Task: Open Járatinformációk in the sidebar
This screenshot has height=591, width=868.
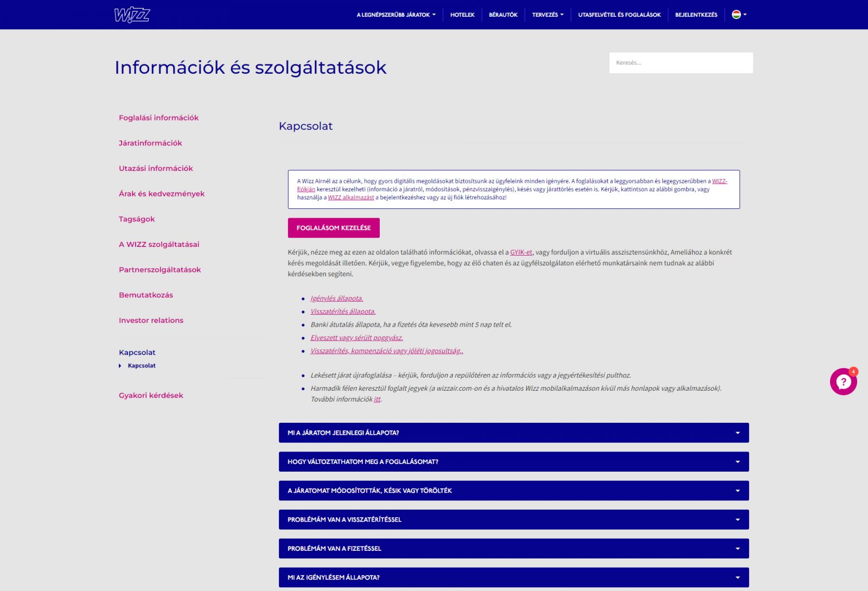Action: click(x=150, y=143)
